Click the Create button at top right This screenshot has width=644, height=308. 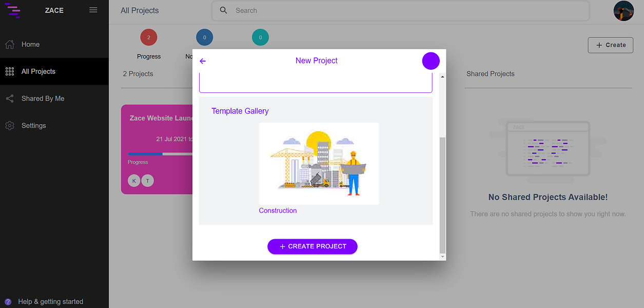point(610,45)
